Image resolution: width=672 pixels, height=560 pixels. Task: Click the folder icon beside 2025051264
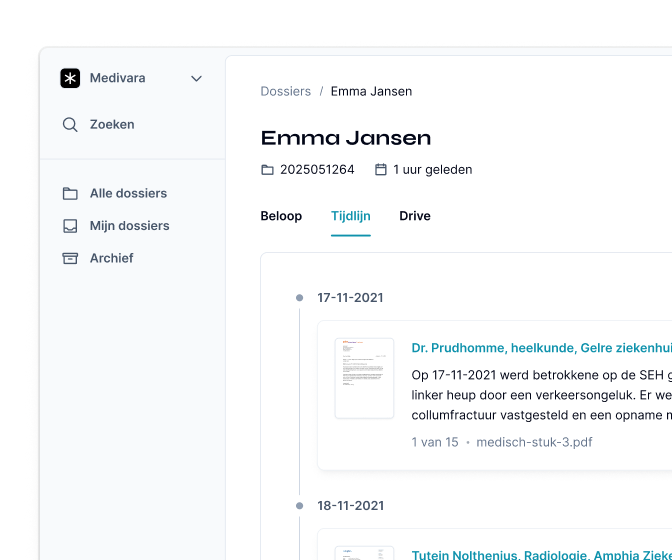(267, 170)
